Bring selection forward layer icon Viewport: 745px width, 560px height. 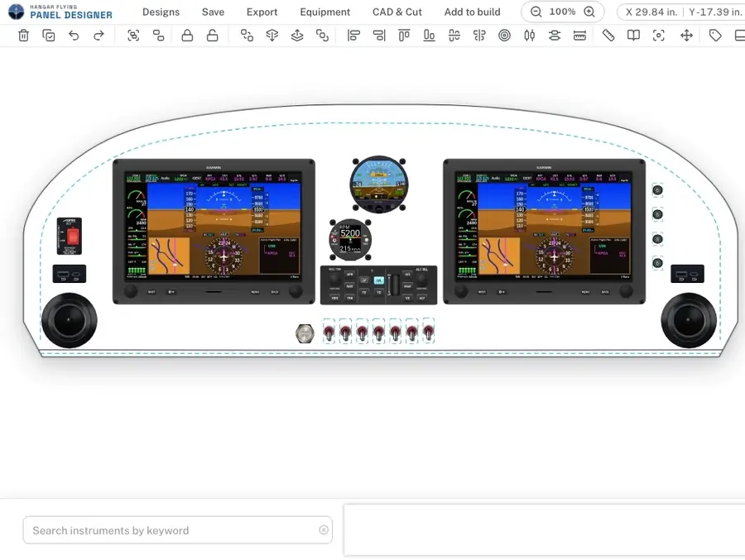297,36
